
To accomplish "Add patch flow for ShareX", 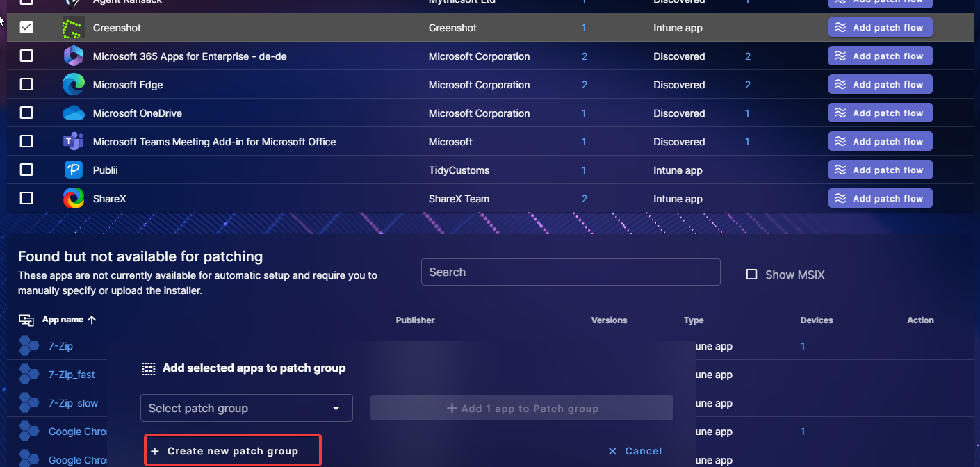I will 881,199.
